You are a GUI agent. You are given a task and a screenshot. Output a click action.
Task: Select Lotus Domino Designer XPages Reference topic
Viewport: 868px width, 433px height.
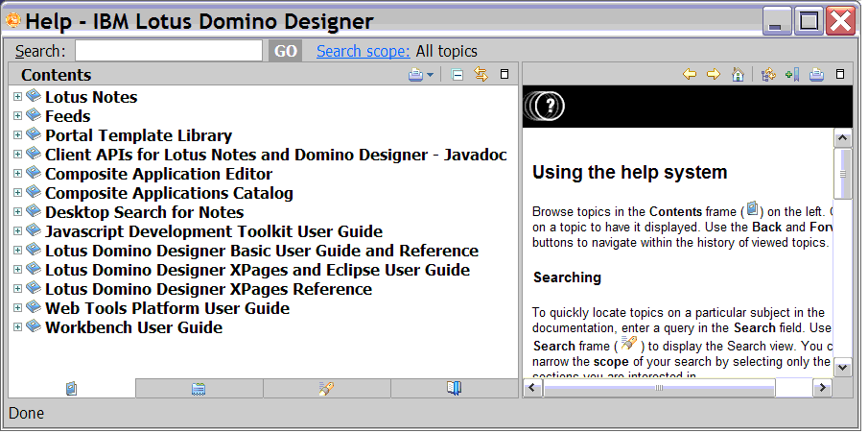tap(209, 289)
